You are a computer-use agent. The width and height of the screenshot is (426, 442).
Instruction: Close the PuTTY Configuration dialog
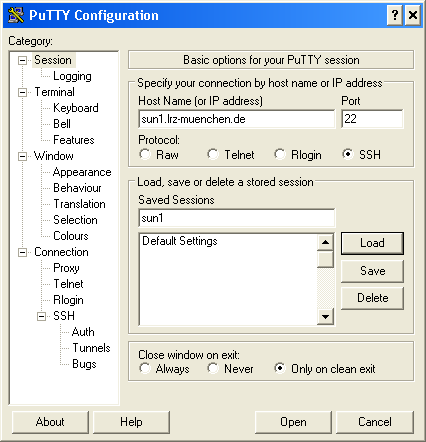click(413, 15)
